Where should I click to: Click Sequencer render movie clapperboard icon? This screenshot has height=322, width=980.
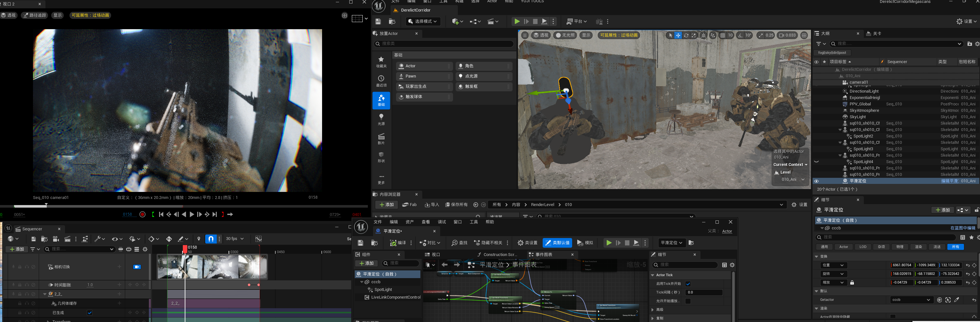coord(68,239)
